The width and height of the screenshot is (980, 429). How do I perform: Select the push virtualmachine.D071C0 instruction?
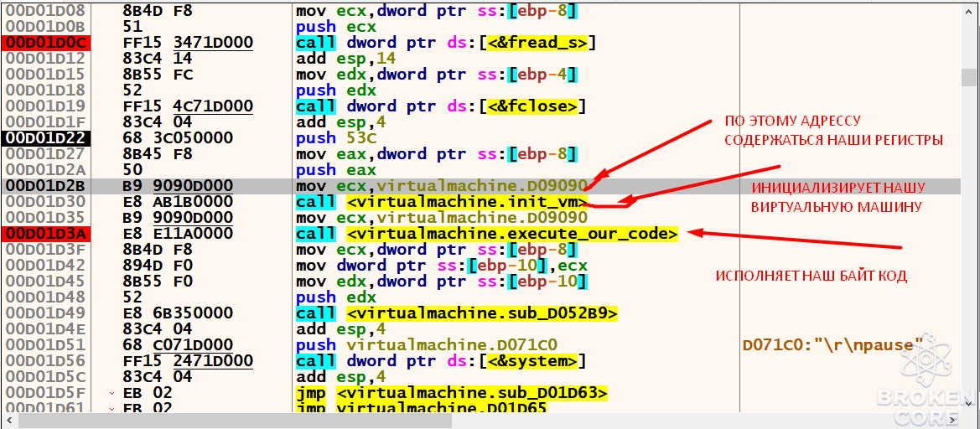point(427,344)
